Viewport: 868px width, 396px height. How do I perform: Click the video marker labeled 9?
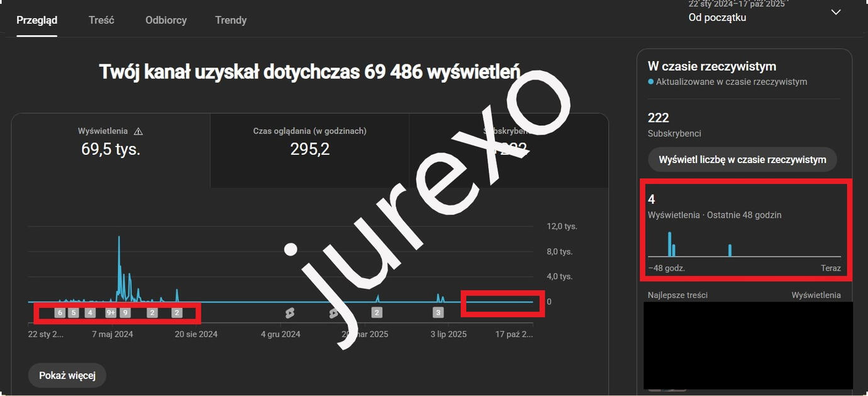point(125,313)
